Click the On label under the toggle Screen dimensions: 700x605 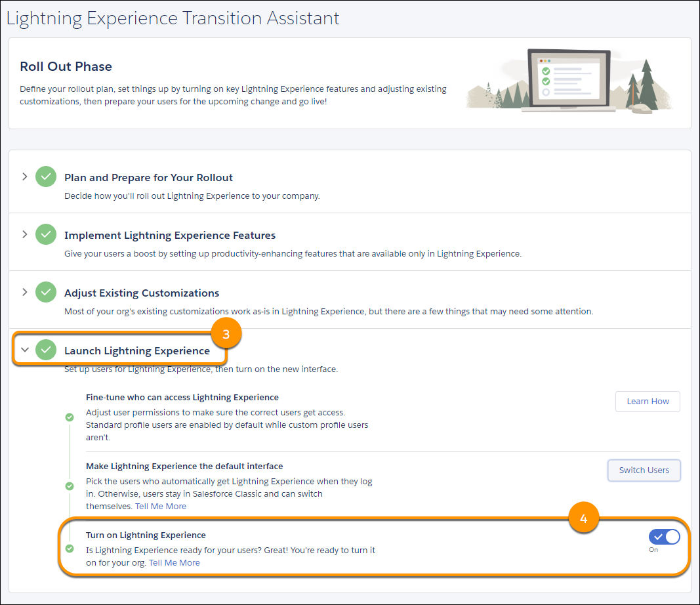[653, 550]
